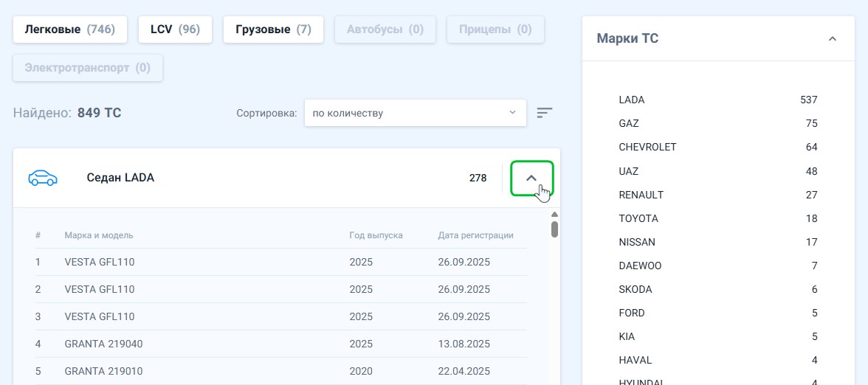Image resolution: width=868 pixels, height=385 pixels.
Task: Click row 2 VESTA GFL110
Action: [281, 289]
